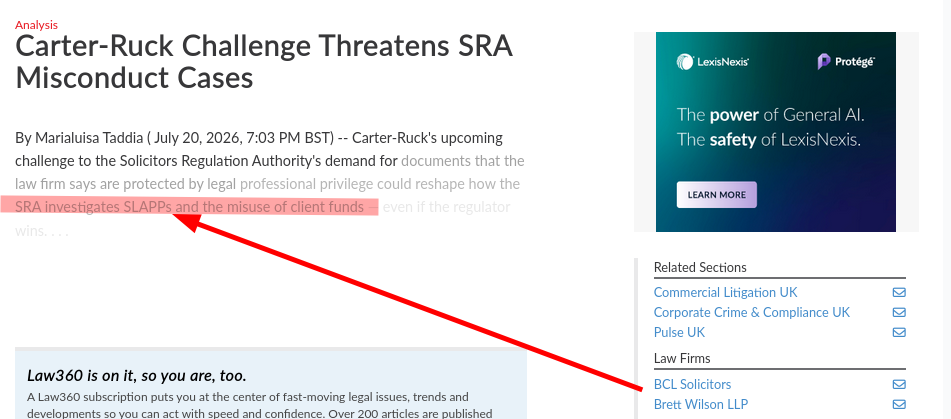The width and height of the screenshot is (951, 419).
Task: Click envelope icon beside BCL Solicitors
Action: (x=899, y=384)
